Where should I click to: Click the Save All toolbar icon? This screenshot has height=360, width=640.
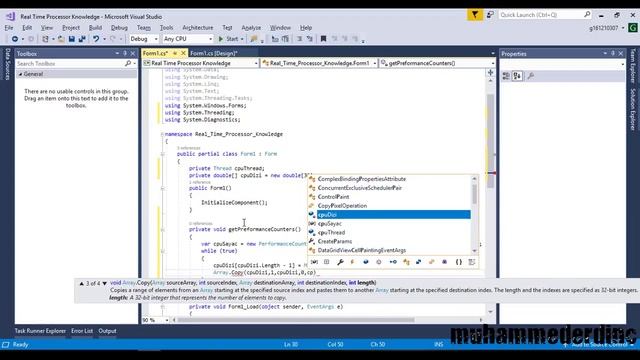(82, 39)
